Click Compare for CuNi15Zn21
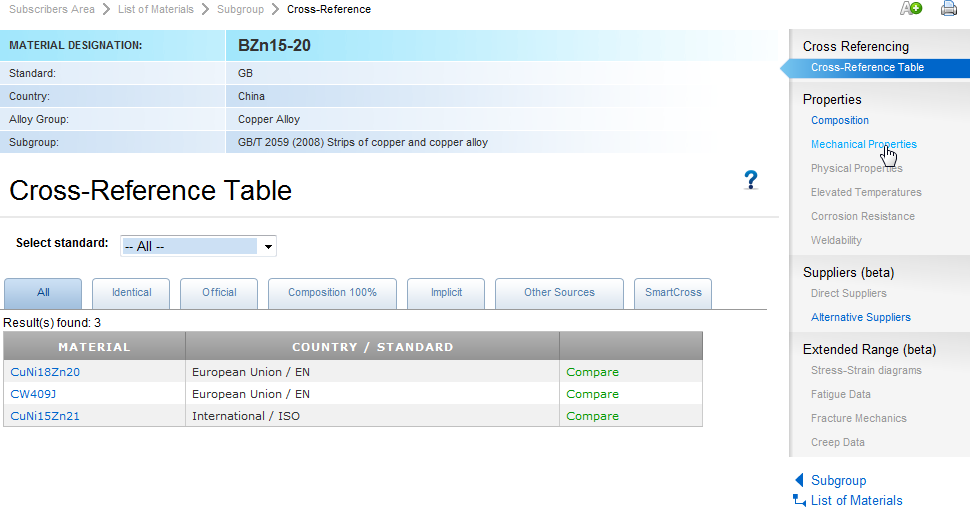The image size is (970, 518). pos(592,416)
